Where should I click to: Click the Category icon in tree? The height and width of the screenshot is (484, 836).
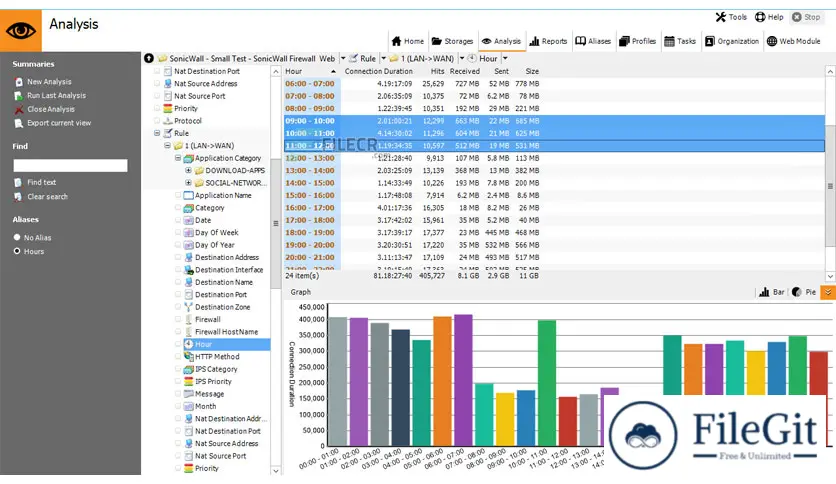tap(189, 208)
